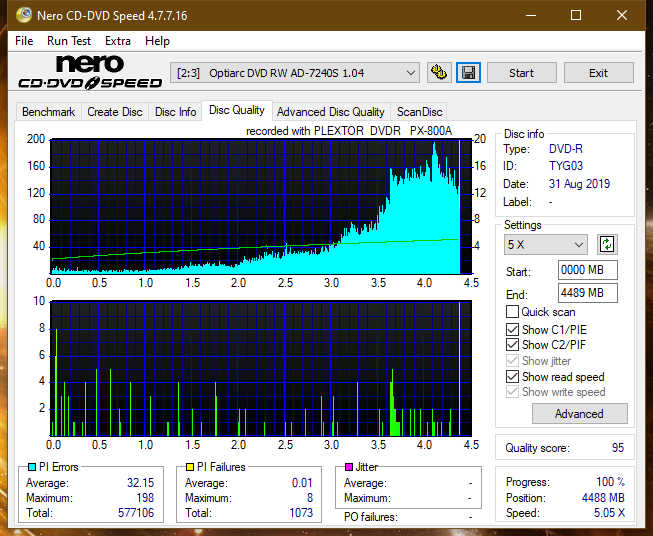This screenshot has height=536, width=653.
Task: Click the PI Errors Maximum value 198
Action: coord(145,498)
